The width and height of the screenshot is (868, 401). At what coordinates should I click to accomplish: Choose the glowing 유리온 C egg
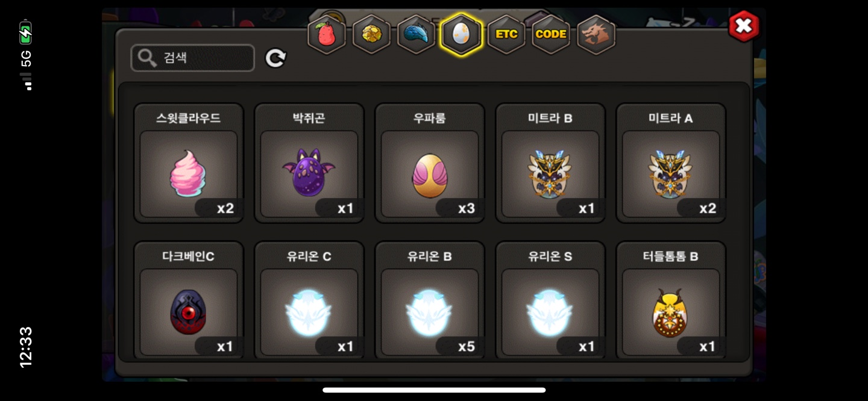pos(309,300)
